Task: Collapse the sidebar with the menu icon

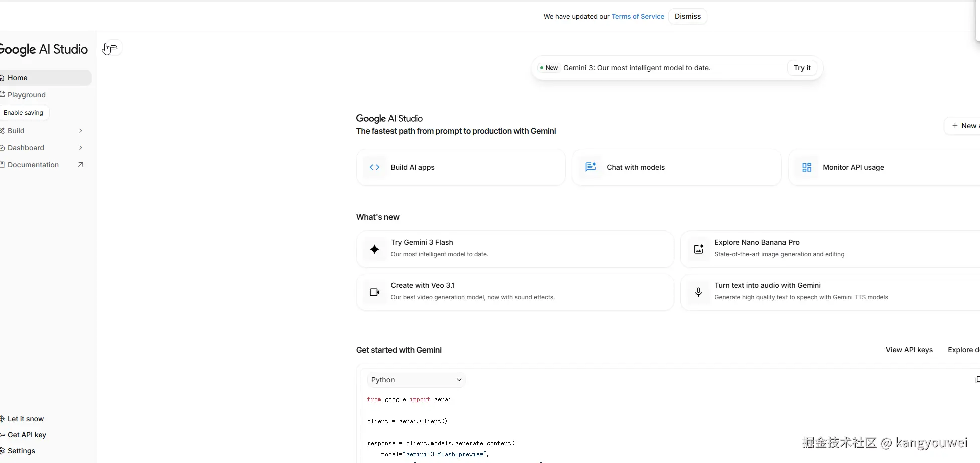Action: [113, 48]
